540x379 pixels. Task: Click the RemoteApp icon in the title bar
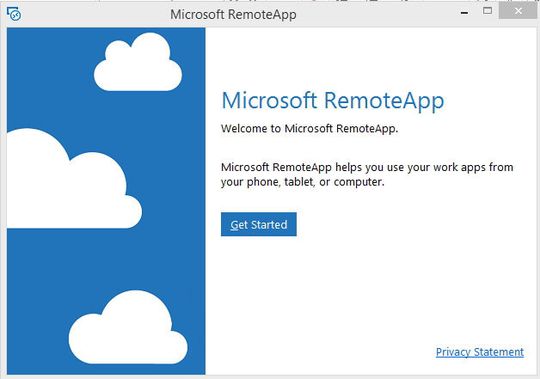tap(14, 14)
